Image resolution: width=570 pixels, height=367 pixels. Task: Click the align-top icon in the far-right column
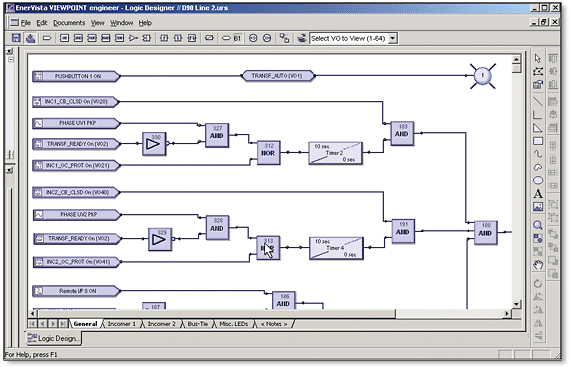click(x=553, y=59)
